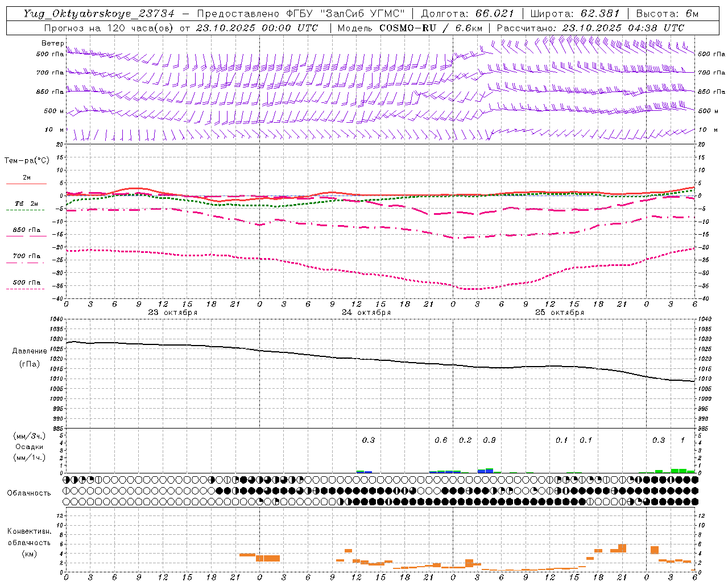
Task: Click the date label 24 октября
Action: [x=366, y=313]
